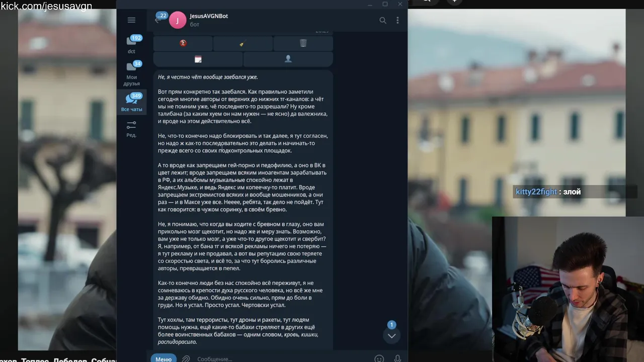Open the bot Меню button
The width and height of the screenshot is (644, 362).
[x=164, y=358]
